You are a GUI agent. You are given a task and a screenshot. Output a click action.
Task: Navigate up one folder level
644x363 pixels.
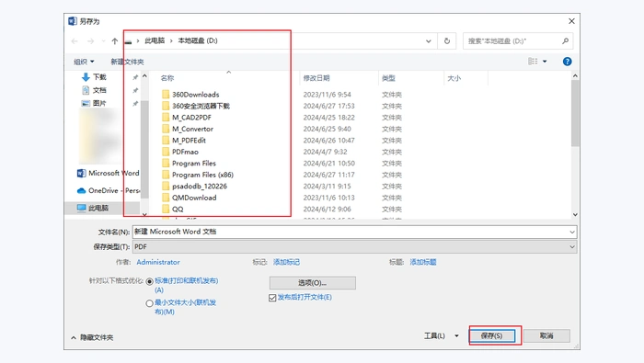[115, 41]
